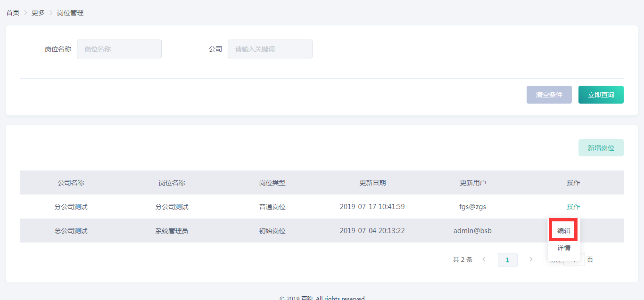Focus the 岗位名称 search input field
644x300 pixels.
click(119, 49)
